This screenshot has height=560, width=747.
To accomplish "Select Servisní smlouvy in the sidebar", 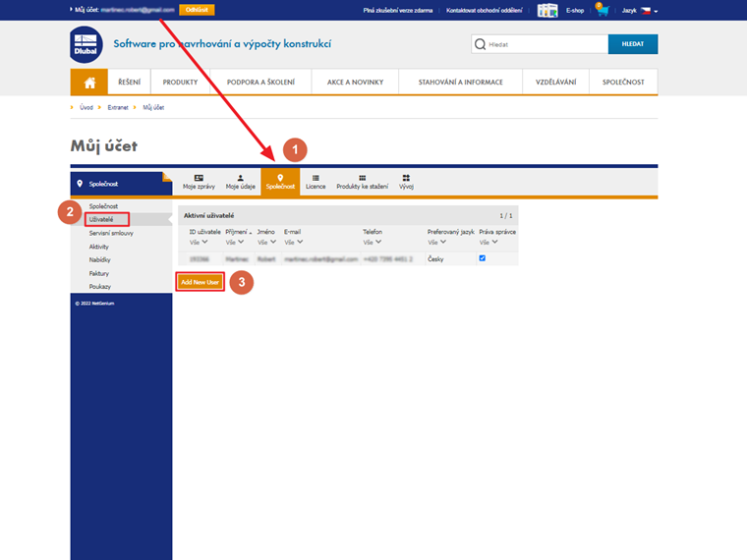I will coord(111,234).
